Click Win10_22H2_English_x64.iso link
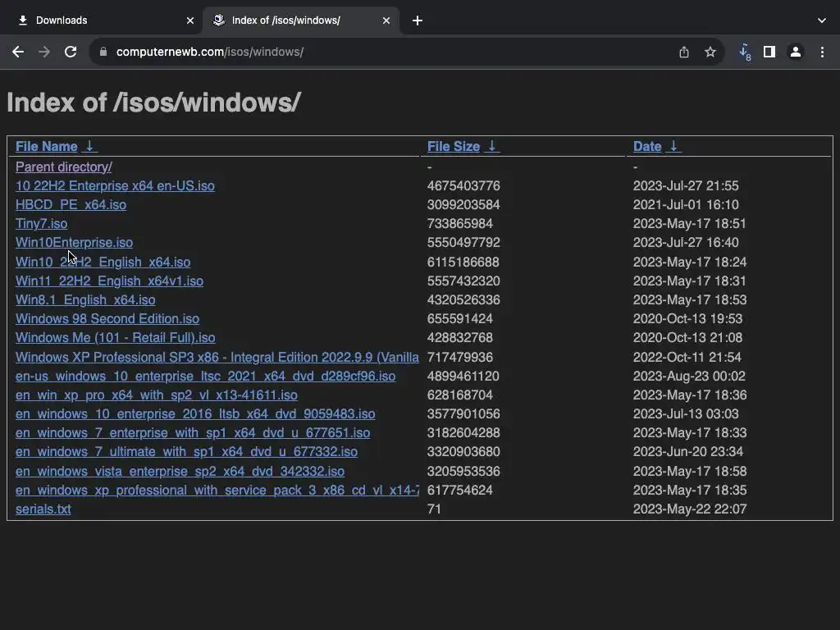This screenshot has width=840, height=630. click(103, 262)
